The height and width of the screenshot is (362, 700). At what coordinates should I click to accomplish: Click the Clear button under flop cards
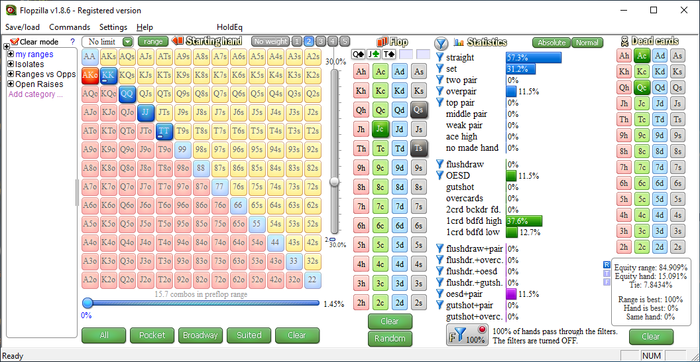point(390,321)
